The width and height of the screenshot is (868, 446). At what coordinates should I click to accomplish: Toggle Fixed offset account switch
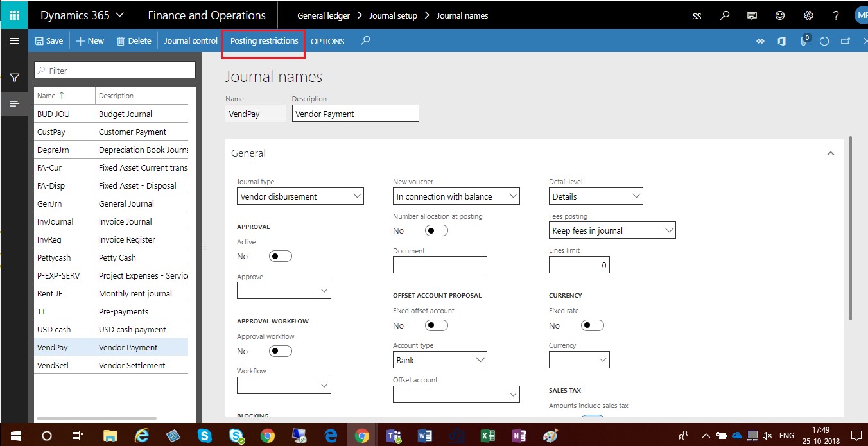tap(437, 325)
